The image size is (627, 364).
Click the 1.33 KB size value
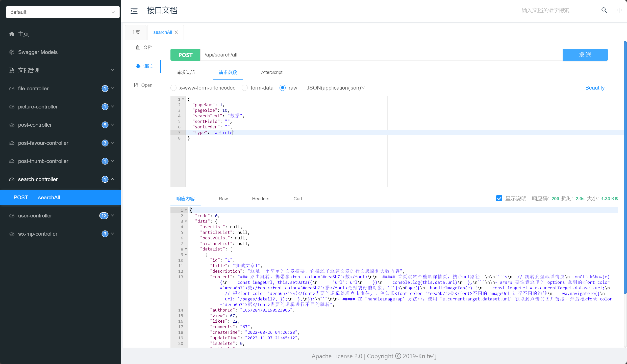(x=609, y=199)
